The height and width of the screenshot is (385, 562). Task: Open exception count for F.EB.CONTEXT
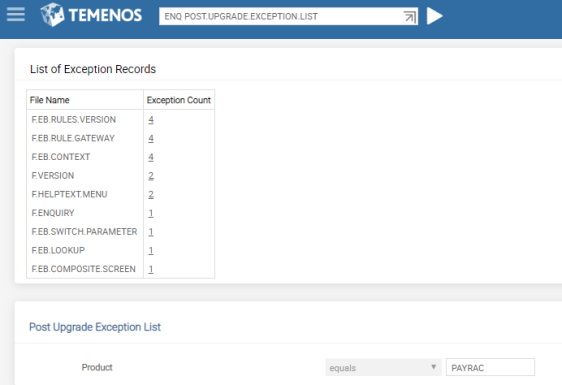tap(151, 157)
